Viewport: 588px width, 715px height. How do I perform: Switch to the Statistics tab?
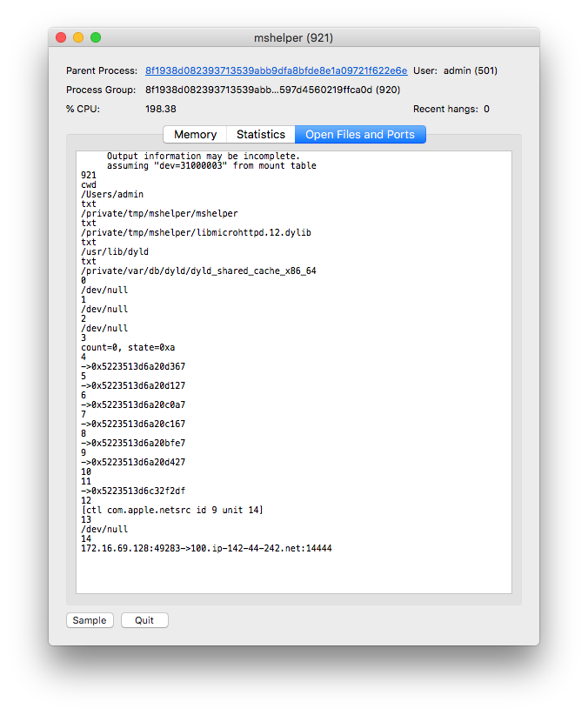[x=261, y=135]
